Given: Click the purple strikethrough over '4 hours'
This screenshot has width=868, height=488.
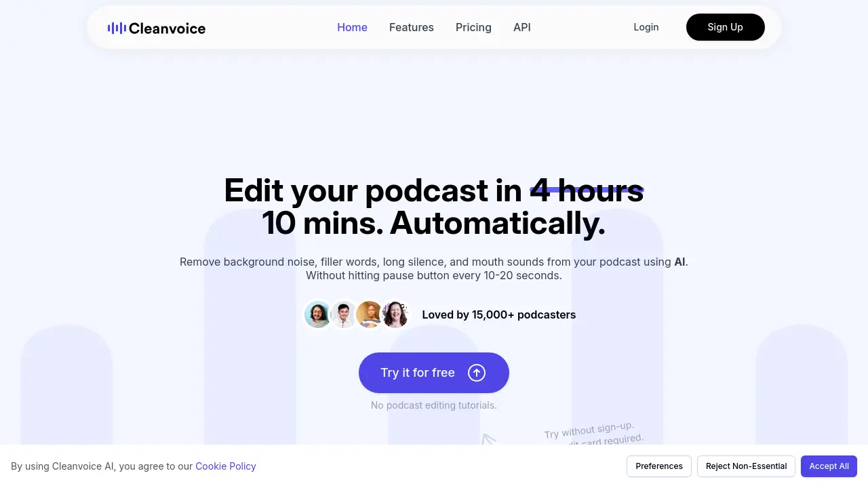Looking at the screenshot, I should pyautogui.click(x=586, y=190).
